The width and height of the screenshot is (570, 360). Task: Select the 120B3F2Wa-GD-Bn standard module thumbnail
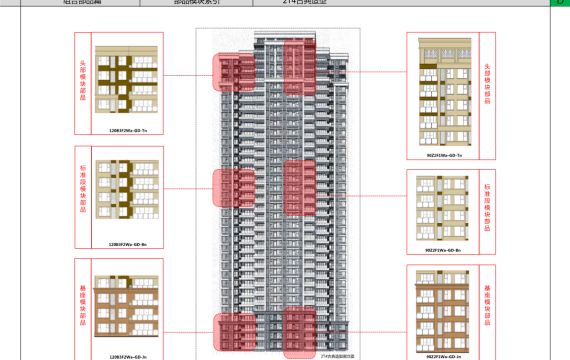click(x=127, y=189)
